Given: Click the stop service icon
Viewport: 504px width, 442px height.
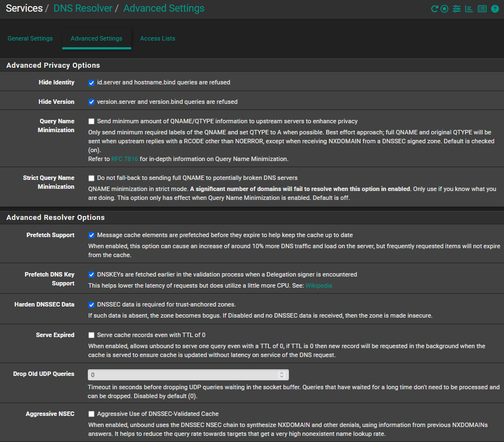Looking at the screenshot, I should point(445,9).
